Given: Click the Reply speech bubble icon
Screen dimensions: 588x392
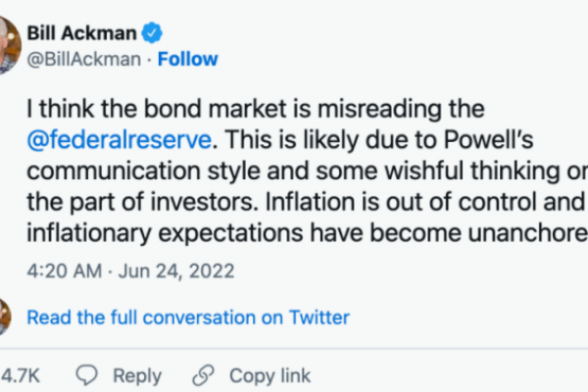Looking at the screenshot, I should point(88,375).
